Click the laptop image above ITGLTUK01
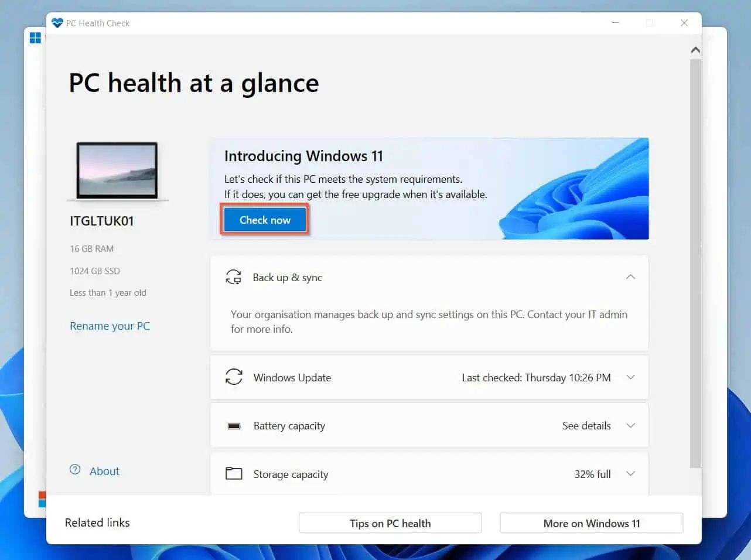The image size is (751, 560). [x=117, y=171]
